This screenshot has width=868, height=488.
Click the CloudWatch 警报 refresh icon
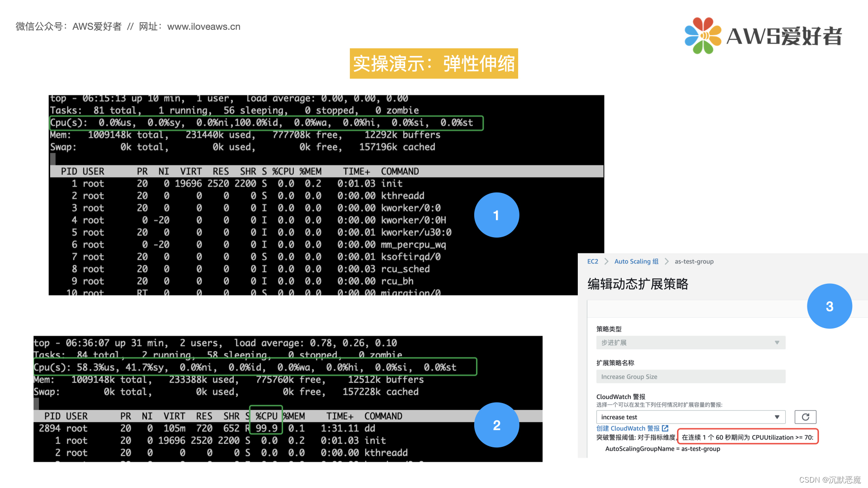tap(806, 416)
